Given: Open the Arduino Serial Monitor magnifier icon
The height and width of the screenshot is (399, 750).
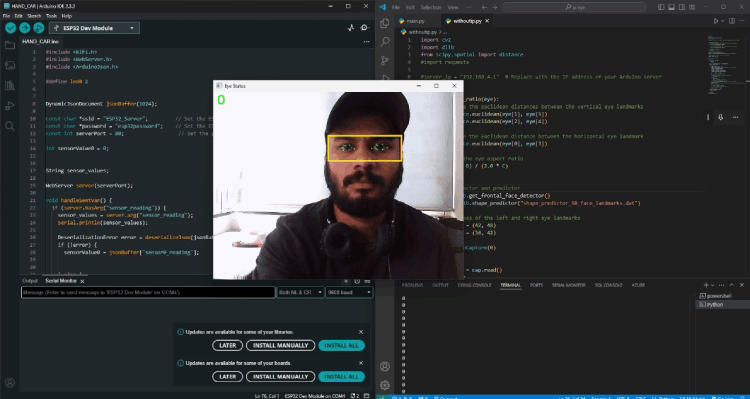Looking at the screenshot, I should tap(365, 28).
